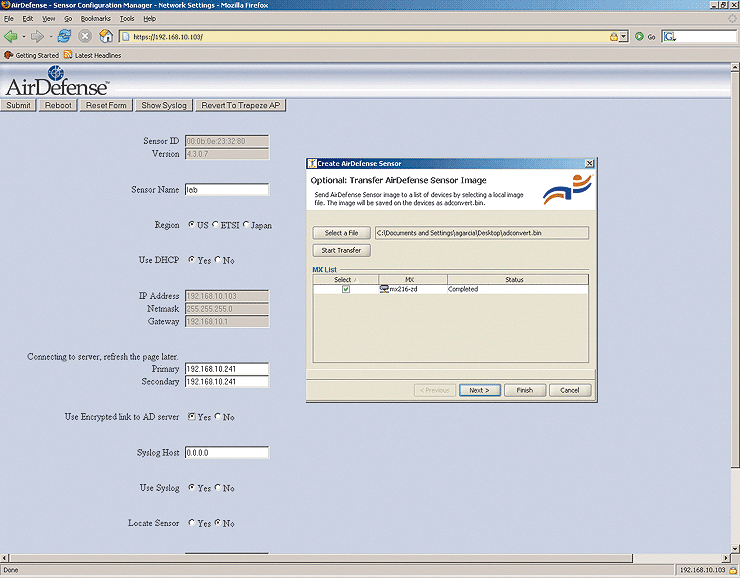This screenshot has width=740, height=578.
Task: Open the Edit menu
Action: tap(28, 19)
